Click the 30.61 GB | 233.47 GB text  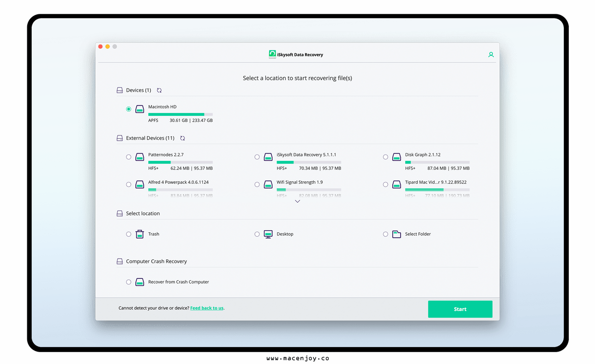click(x=191, y=120)
